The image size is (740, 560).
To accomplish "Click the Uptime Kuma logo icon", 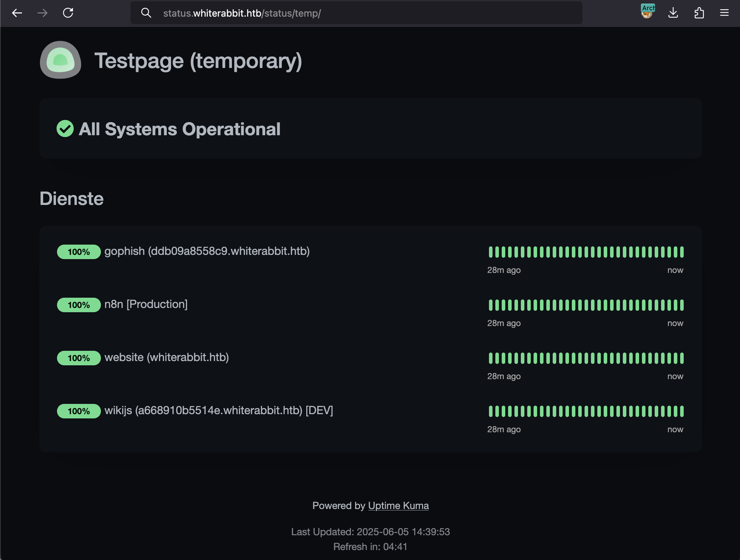I will pos(61,60).
